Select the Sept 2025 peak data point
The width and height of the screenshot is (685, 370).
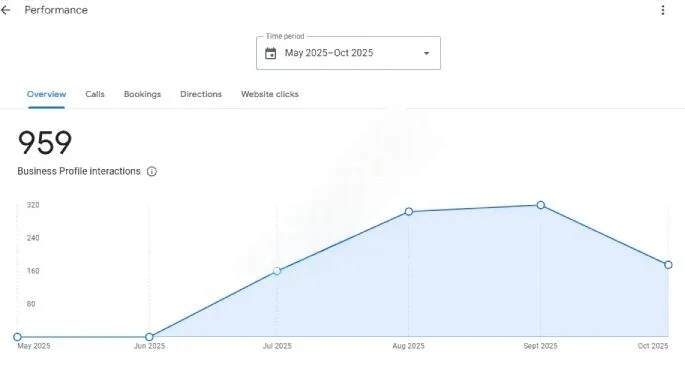(x=540, y=205)
